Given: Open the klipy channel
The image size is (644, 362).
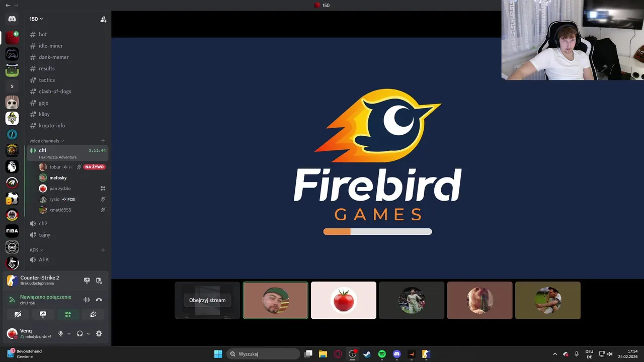Looking at the screenshot, I should point(66,114).
